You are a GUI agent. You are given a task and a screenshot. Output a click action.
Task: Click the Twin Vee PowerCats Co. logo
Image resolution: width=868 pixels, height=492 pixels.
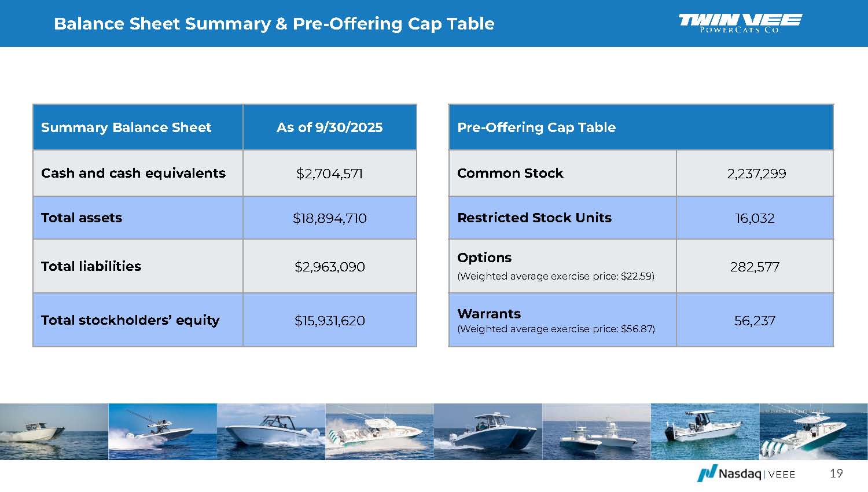pos(740,23)
